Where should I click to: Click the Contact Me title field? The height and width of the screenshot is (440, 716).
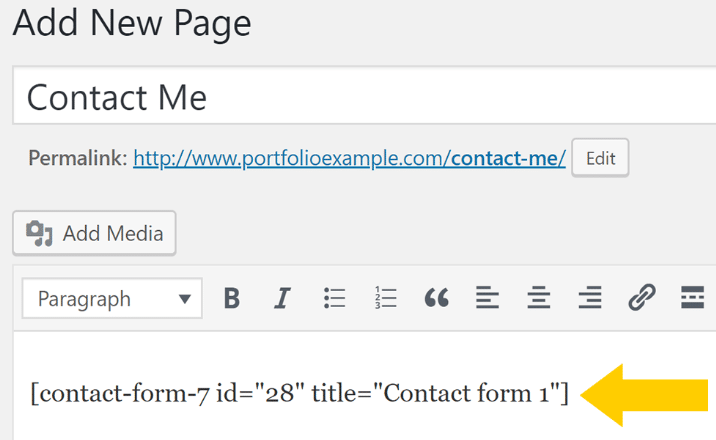(364, 96)
